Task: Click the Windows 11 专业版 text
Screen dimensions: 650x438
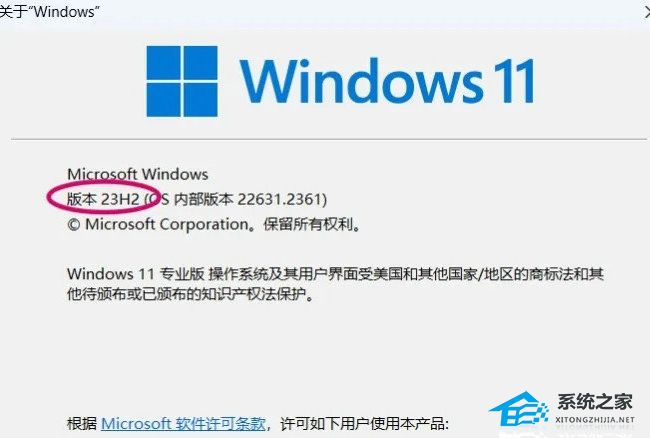Action: point(136,274)
